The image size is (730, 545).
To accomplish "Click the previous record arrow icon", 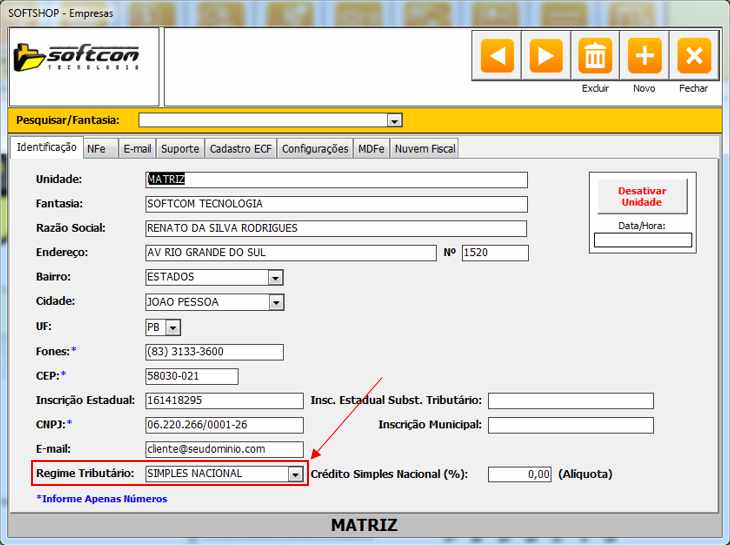I will coord(498,56).
